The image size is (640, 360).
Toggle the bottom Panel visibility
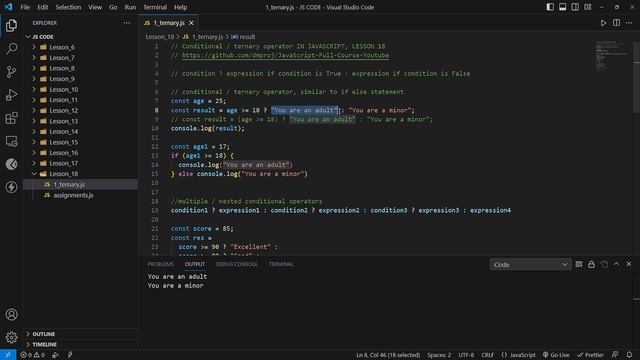coord(562,7)
